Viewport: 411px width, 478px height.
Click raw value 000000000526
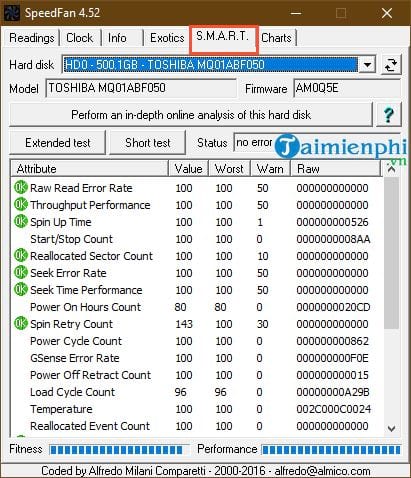tap(332, 222)
